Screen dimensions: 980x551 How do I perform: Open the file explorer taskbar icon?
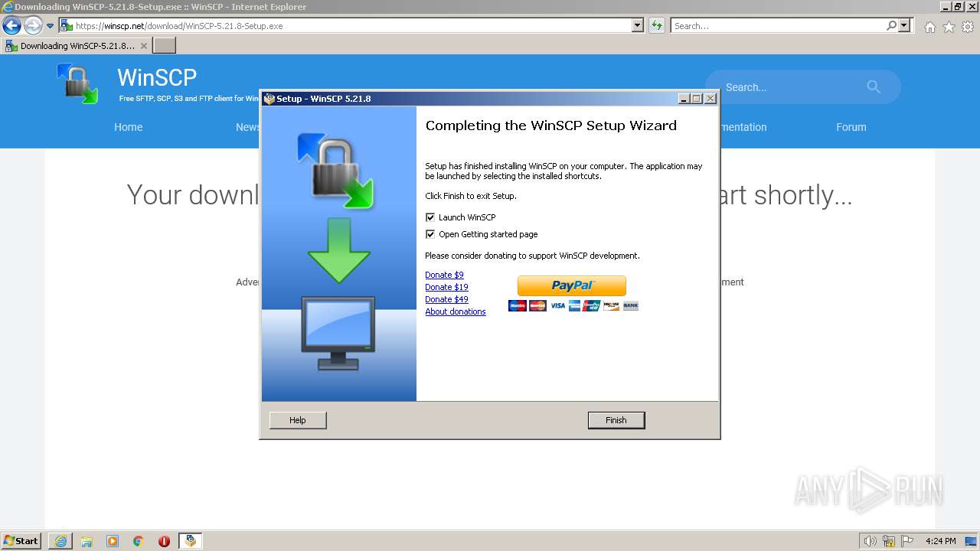tap(87, 541)
